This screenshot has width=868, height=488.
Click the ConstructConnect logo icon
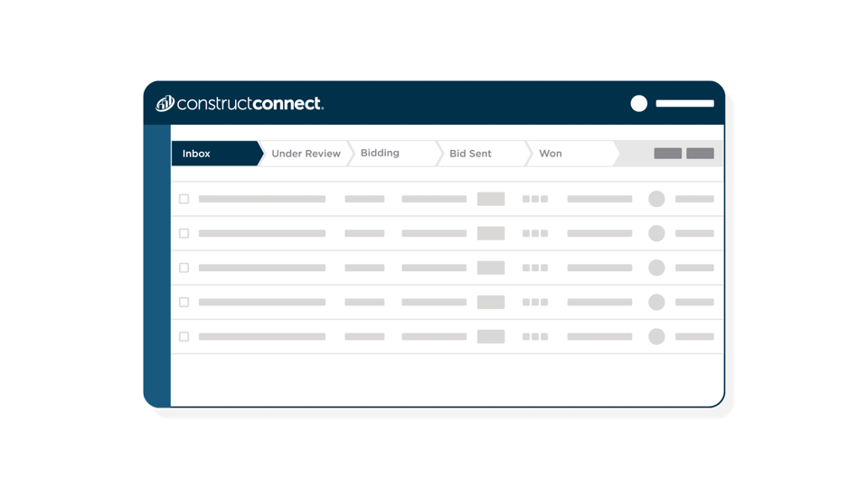click(x=165, y=103)
